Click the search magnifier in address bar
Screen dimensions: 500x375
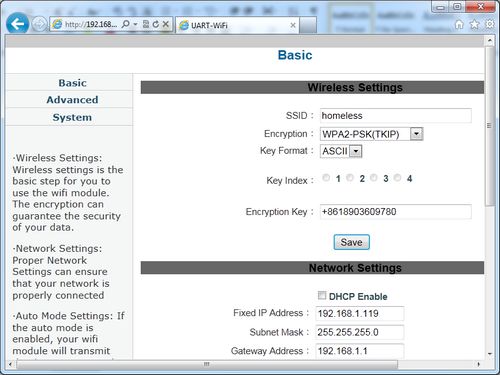point(126,24)
